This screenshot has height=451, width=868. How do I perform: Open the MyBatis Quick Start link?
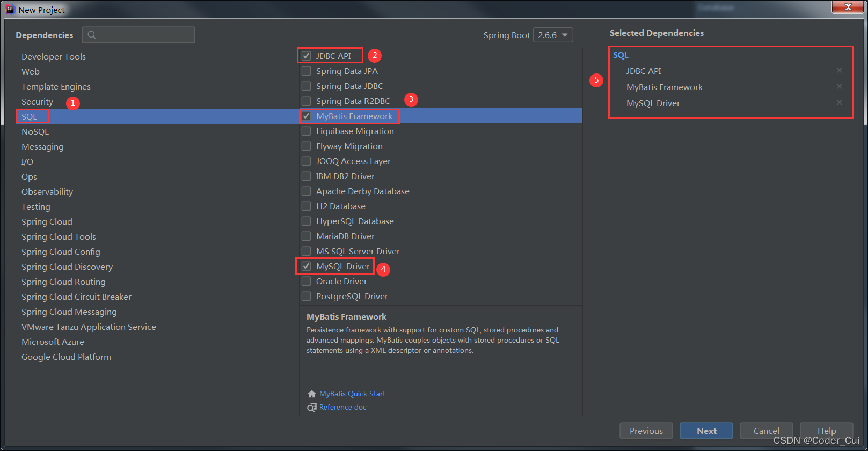(x=352, y=394)
